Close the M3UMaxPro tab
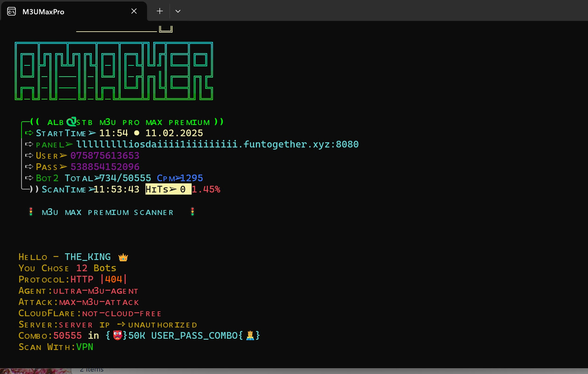This screenshot has width=588, height=374. 134,11
